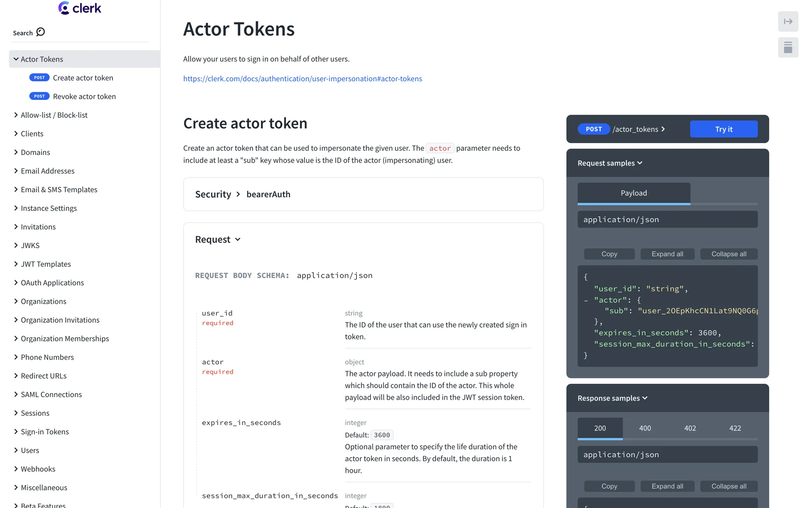Screen dimensions: 812x508
Task: Click the Clerk logo icon
Action: tap(64, 8)
